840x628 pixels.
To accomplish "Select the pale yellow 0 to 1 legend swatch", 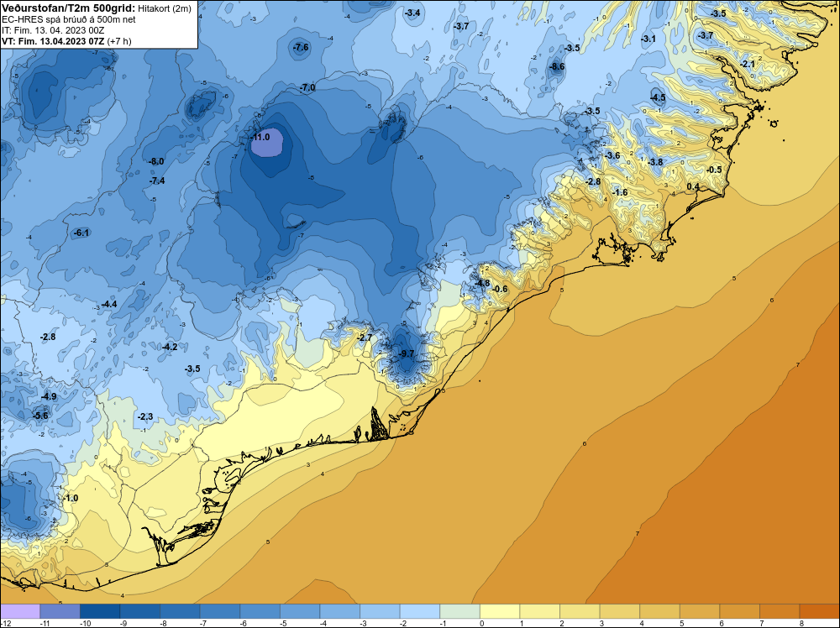I will [500, 611].
